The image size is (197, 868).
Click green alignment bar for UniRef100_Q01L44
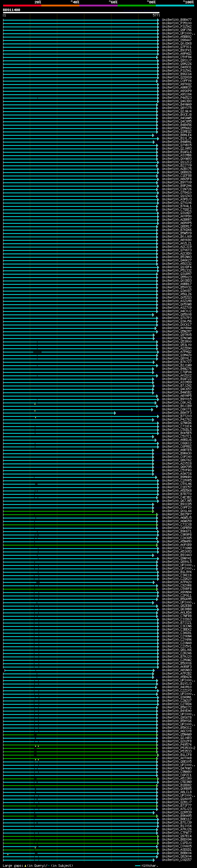coord(78,511)
